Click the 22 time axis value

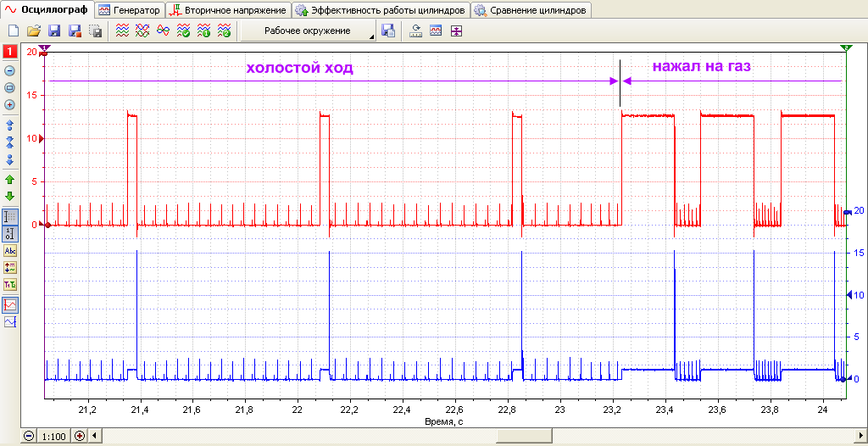(x=298, y=410)
